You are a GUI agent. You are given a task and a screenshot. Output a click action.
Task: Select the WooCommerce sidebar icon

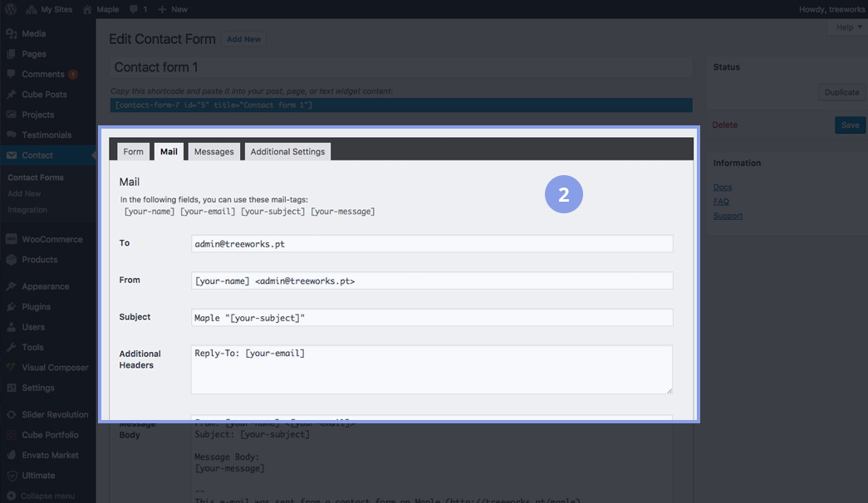pyautogui.click(x=12, y=240)
